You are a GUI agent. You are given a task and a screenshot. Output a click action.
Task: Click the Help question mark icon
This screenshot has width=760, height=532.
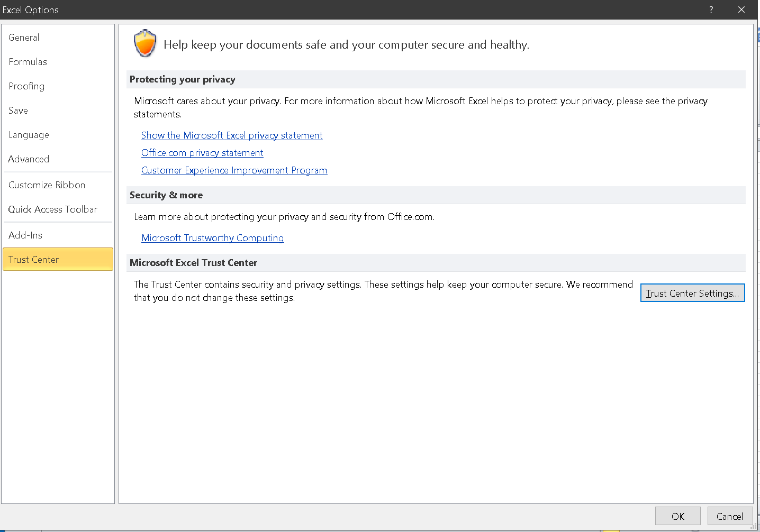coord(711,10)
